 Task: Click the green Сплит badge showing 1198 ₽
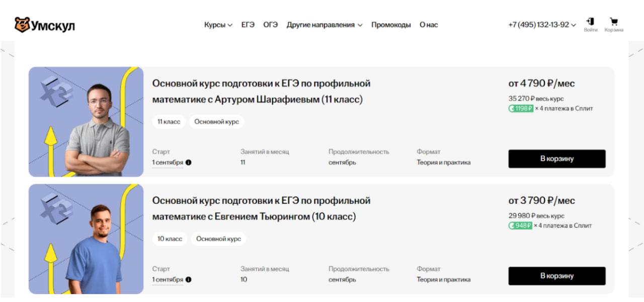(520, 108)
